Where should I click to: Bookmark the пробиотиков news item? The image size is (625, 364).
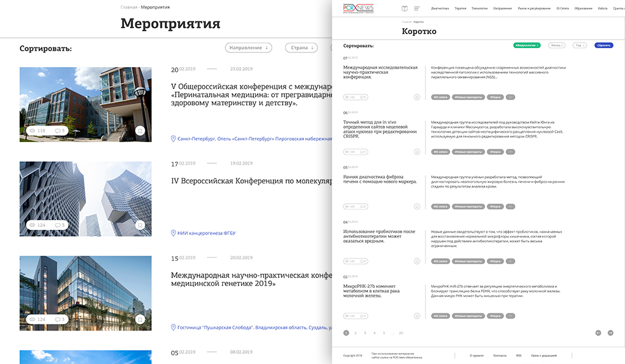point(417,261)
